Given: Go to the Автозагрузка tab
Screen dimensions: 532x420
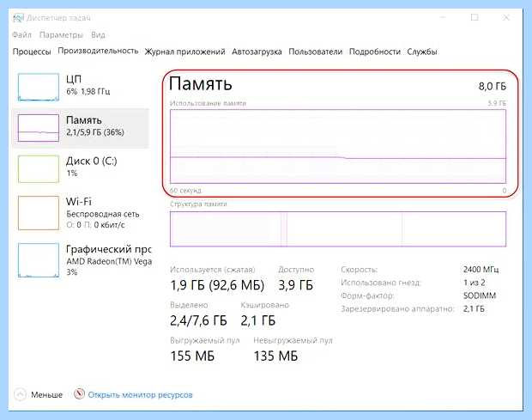Looking at the screenshot, I should [x=257, y=52].
